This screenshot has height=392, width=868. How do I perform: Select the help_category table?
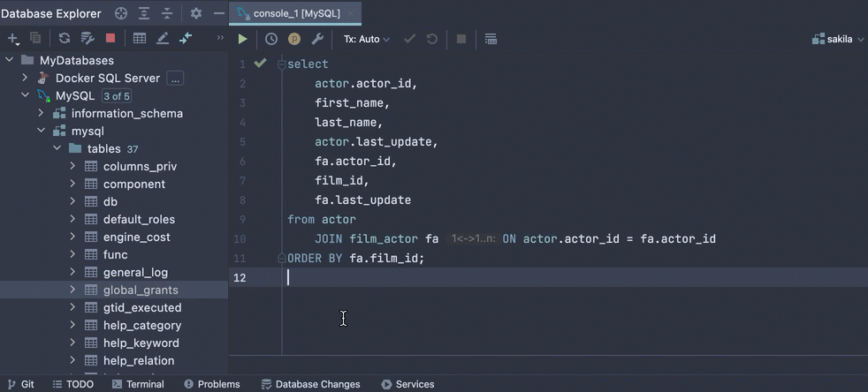142,325
